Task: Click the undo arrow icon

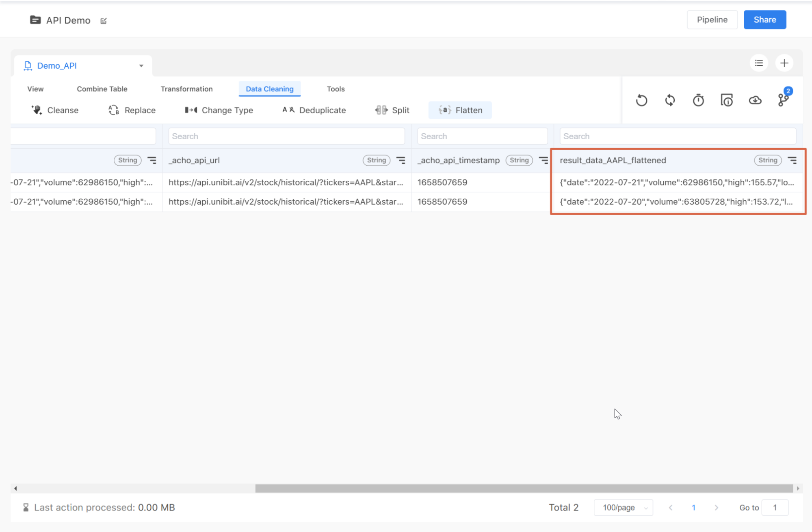Action: pos(641,100)
